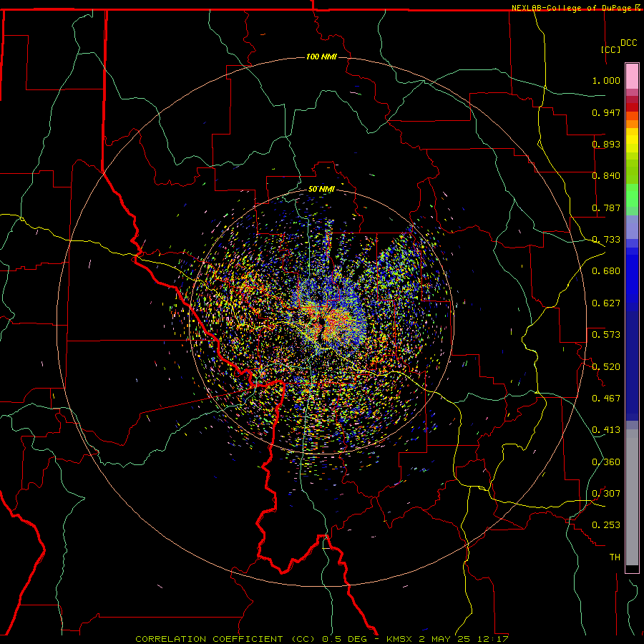644x644 pixels.
Task: Click the 0.573 legend value
Action: [606, 335]
